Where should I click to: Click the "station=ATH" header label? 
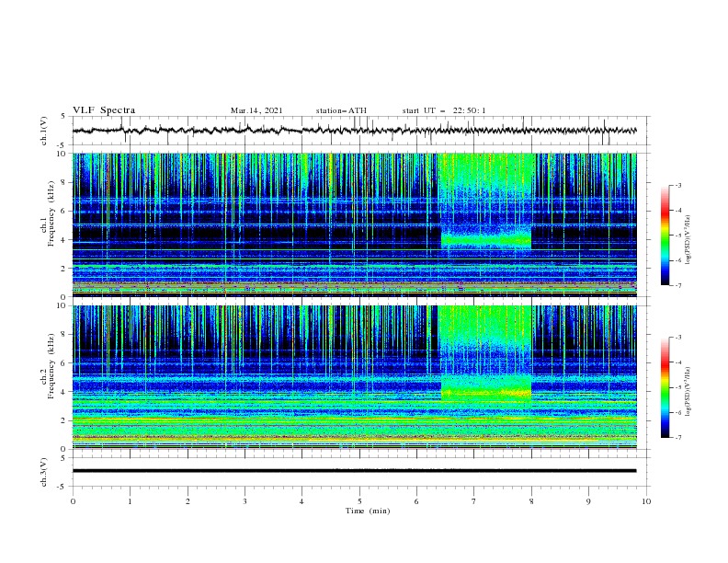(x=341, y=110)
